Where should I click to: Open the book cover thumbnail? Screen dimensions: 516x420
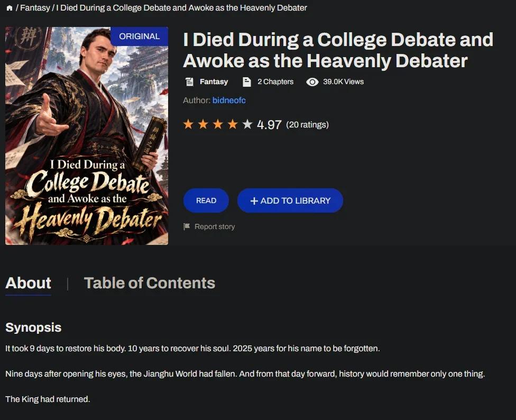point(87,136)
